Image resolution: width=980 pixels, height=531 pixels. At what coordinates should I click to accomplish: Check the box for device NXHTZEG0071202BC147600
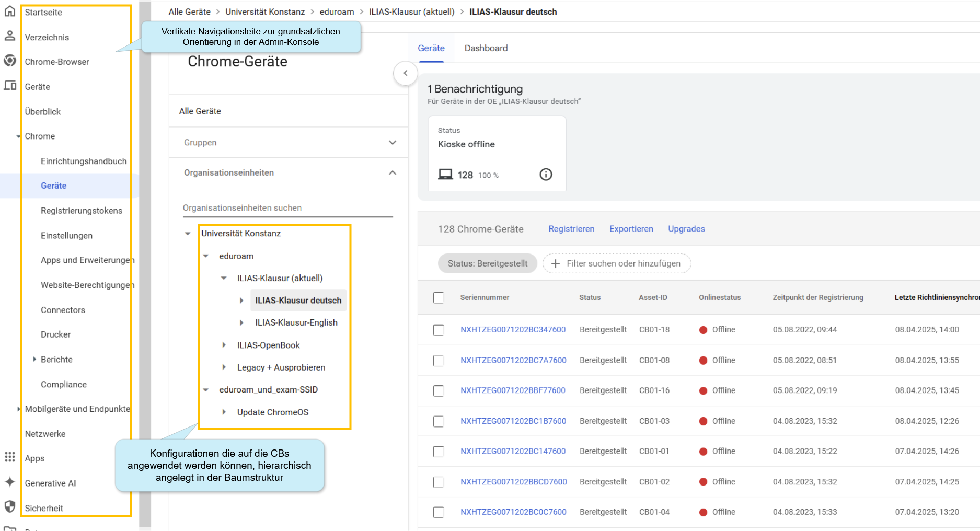[439, 452]
